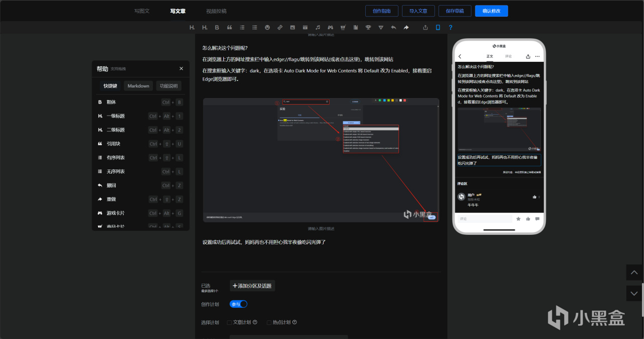The image size is (644, 339).
Task: Insert an ordered list from toolbar
Action: coord(243,27)
